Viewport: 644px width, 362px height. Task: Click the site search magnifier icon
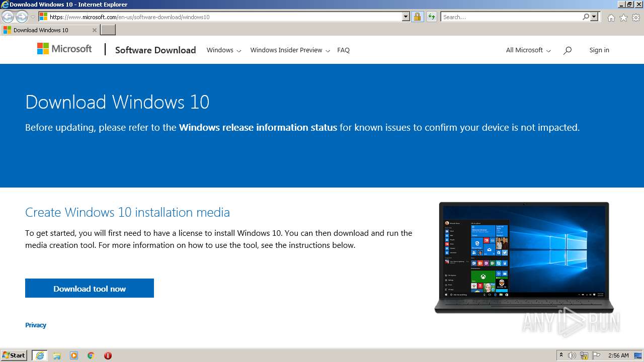568,50
